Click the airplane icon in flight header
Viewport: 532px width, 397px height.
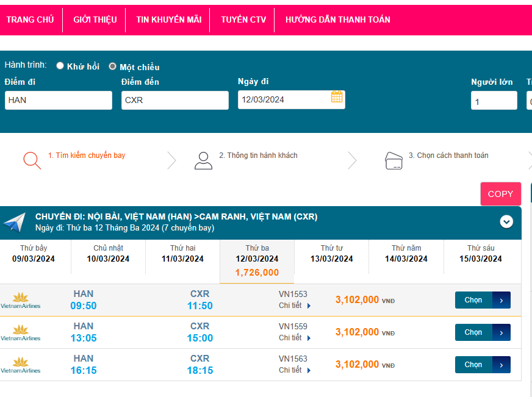tap(15, 223)
